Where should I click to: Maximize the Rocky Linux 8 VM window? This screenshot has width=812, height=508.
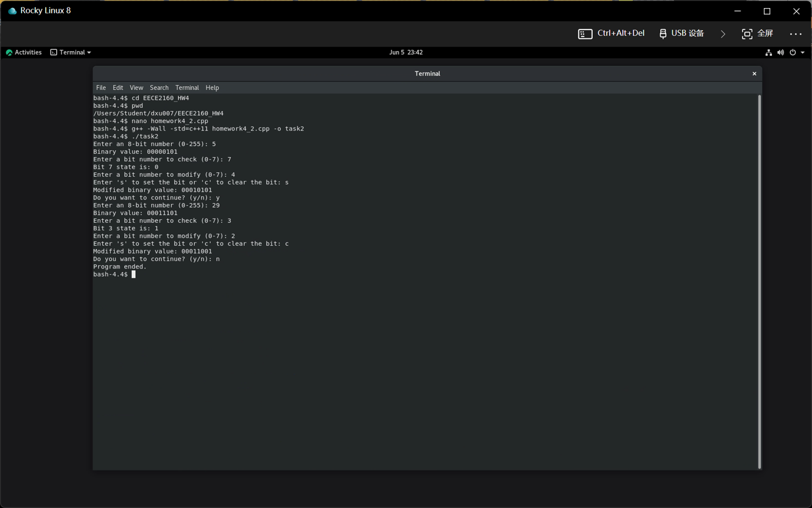click(767, 11)
